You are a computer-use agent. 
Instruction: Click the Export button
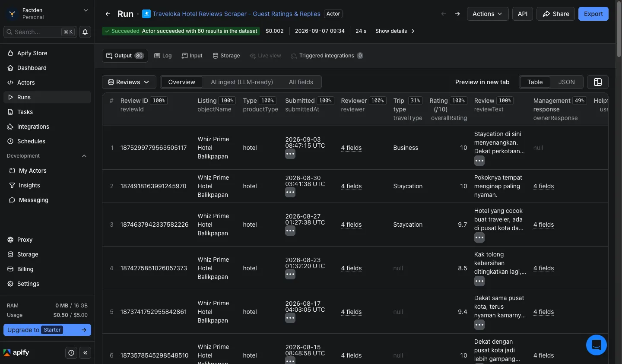(x=593, y=14)
